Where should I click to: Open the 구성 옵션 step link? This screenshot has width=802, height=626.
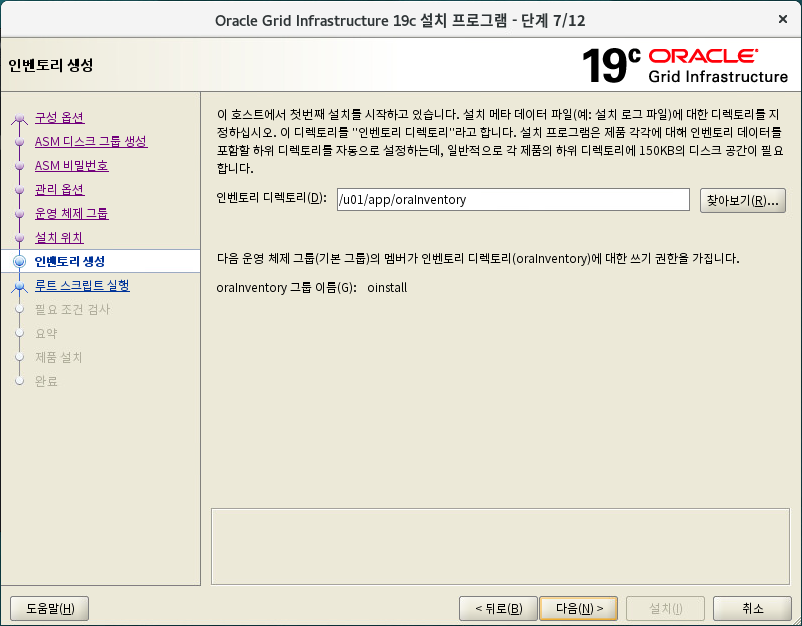(59, 117)
